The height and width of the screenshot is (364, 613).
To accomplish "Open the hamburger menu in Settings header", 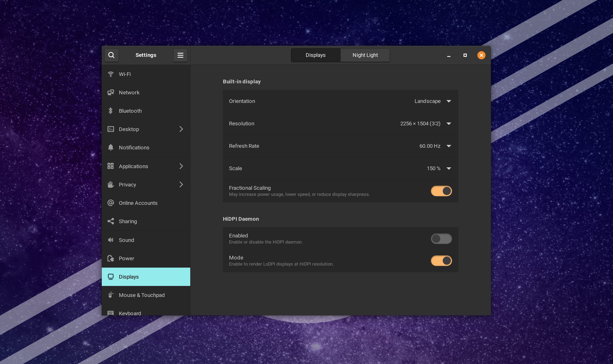I will (x=180, y=55).
